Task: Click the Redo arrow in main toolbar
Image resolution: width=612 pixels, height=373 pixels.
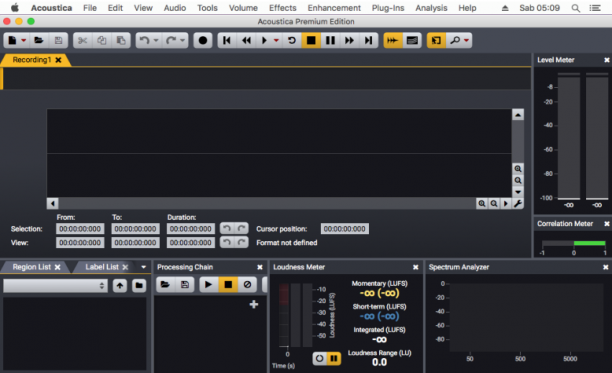Action: click(x=171, y=40)
